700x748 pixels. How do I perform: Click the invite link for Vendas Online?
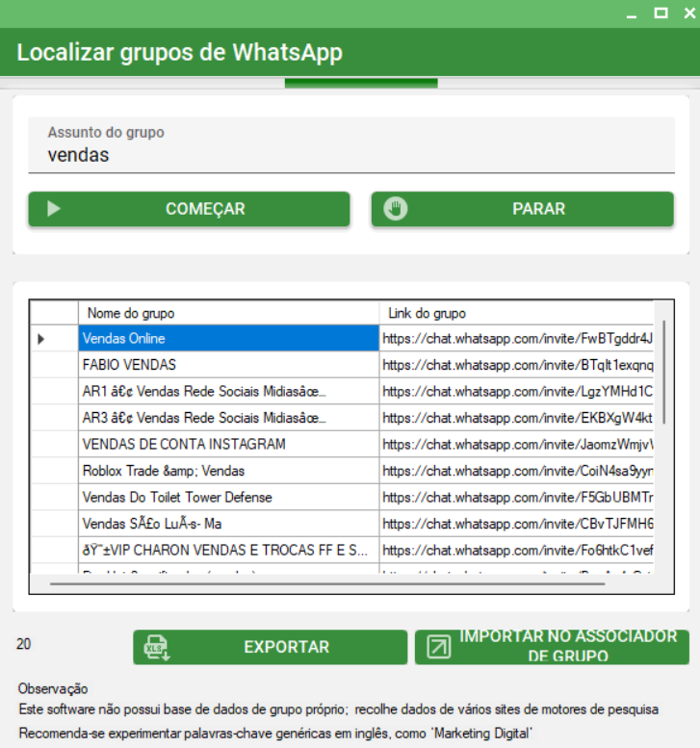pyautogui.click(x=517, y=339)
